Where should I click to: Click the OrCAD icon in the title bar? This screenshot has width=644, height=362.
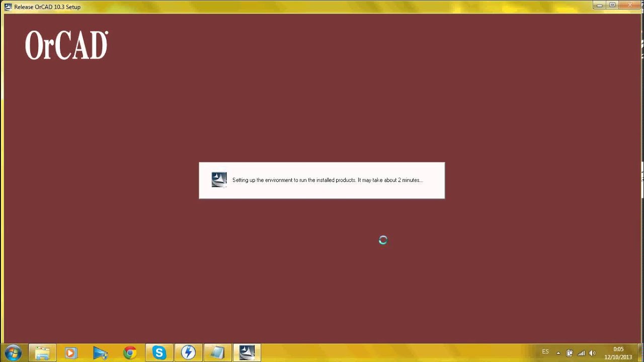pyautogui.click(x=8, y=7)
